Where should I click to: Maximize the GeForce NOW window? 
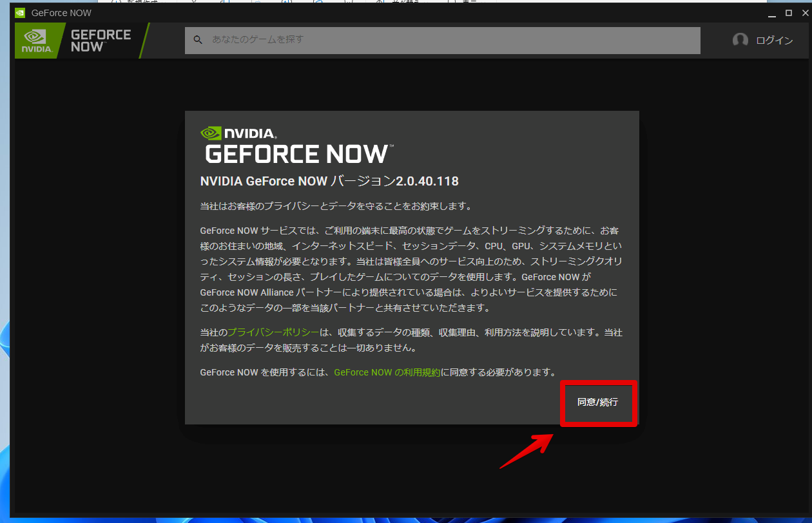[x=788, y=13]
